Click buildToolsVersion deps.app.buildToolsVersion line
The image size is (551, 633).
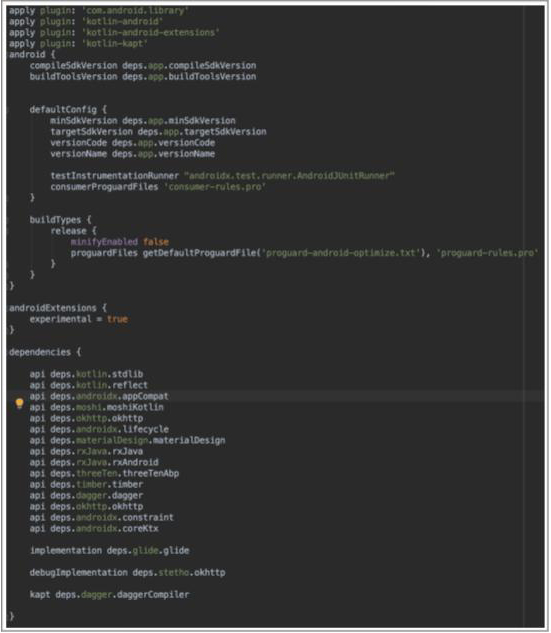143,76
